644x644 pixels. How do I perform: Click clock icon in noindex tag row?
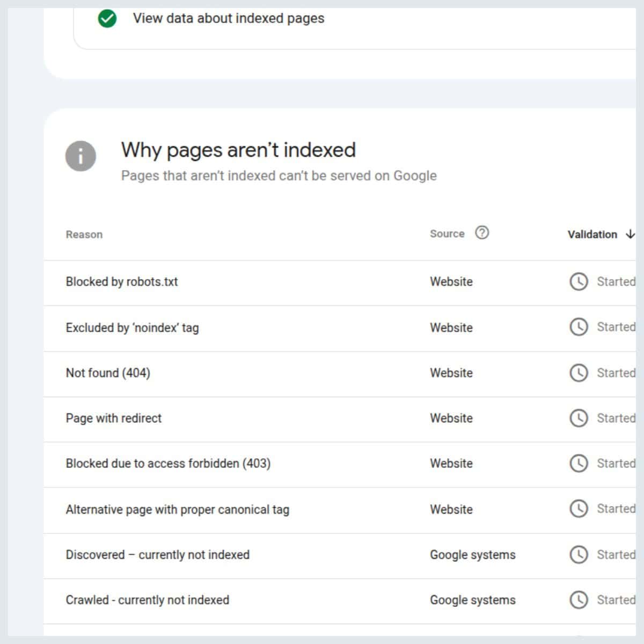[579, 327]
